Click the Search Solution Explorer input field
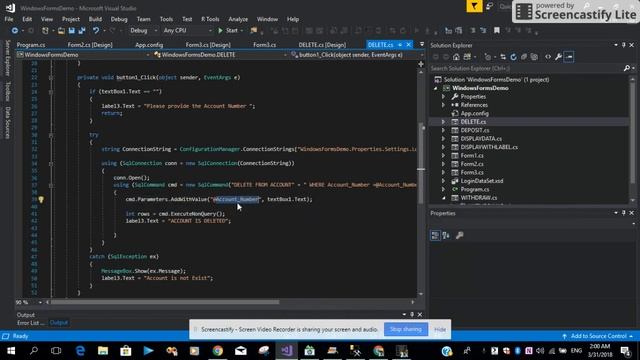The image size is (640, 360). (x=527, y=68)
